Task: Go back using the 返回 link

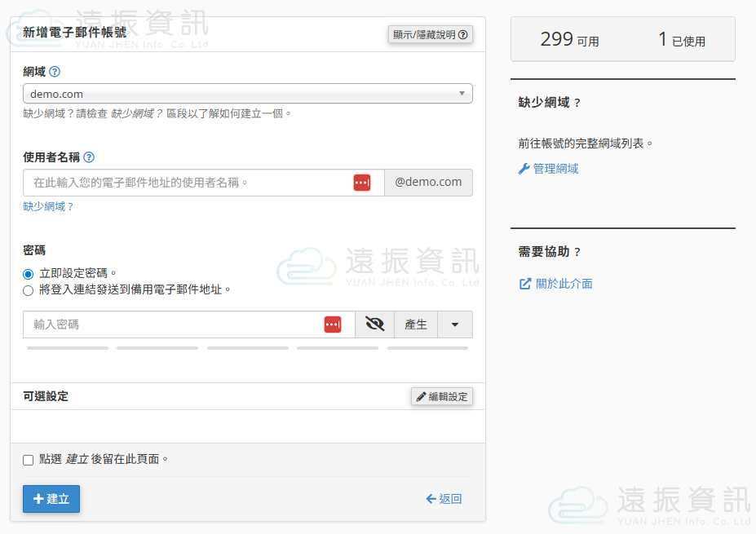Action: 444,499
